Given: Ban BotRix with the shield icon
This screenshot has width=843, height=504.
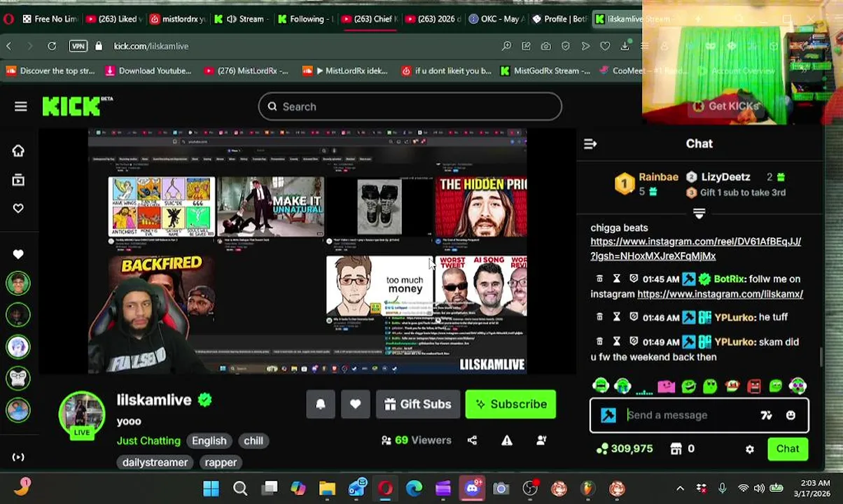Looking at the screenshot, I should click(x=634, y=279).
